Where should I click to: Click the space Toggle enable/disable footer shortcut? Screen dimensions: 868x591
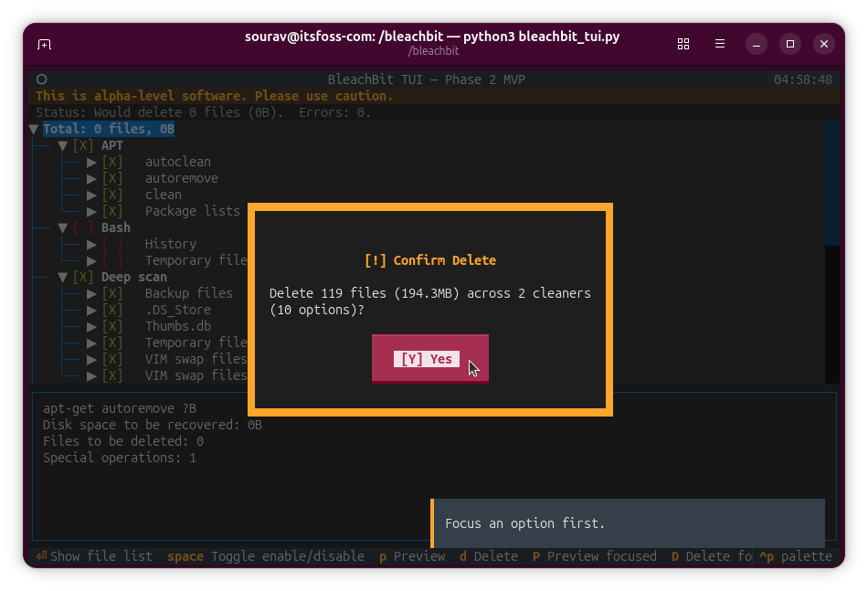pos(266,556)
